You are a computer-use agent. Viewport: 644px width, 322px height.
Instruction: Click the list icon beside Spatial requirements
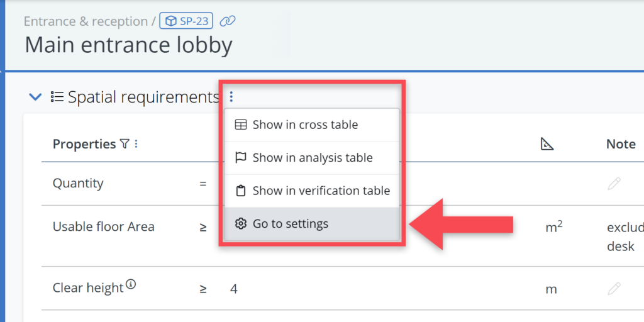pyautogui.click(x=57, y=97)
